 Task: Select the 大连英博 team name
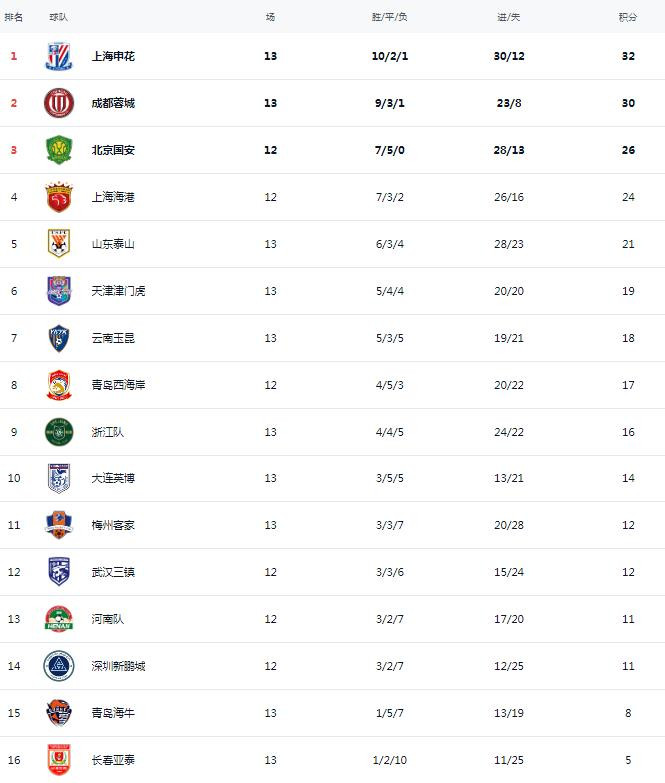point(113,478)
